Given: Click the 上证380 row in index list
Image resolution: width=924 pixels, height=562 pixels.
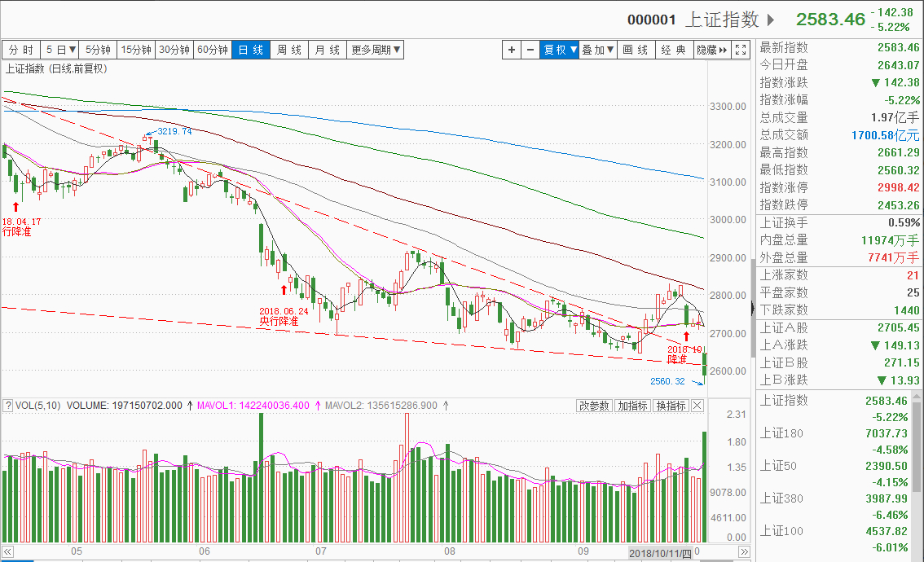Looking at the screenshot, I should [834, 507].
